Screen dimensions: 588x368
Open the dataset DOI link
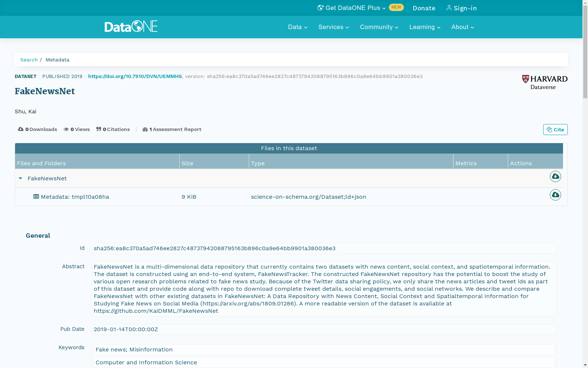(135, 76)
